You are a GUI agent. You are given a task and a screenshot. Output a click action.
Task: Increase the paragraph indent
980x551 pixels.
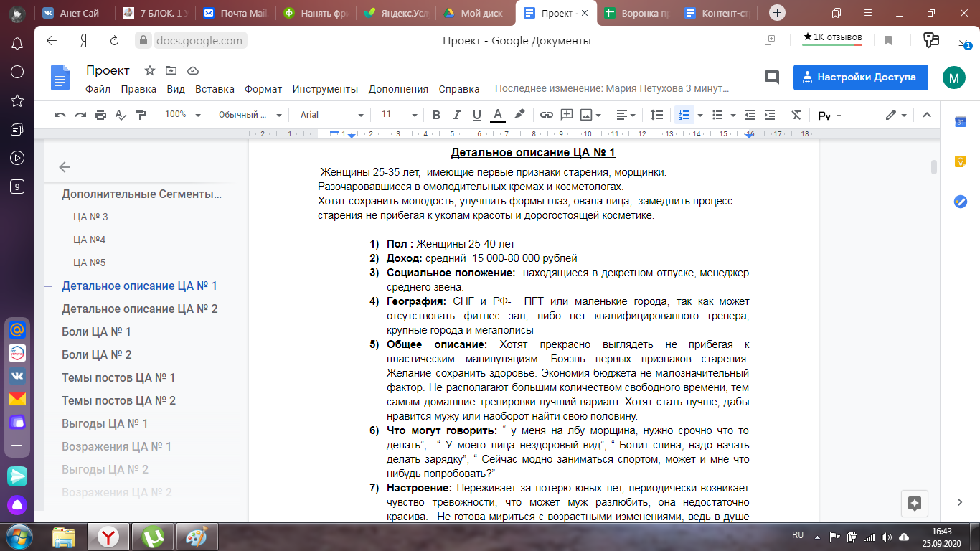click(770, 115)
